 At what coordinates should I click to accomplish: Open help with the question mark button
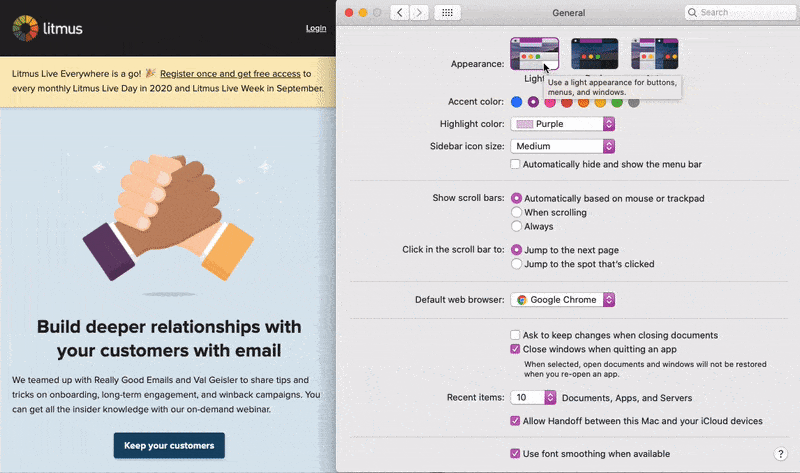(780, 454)
